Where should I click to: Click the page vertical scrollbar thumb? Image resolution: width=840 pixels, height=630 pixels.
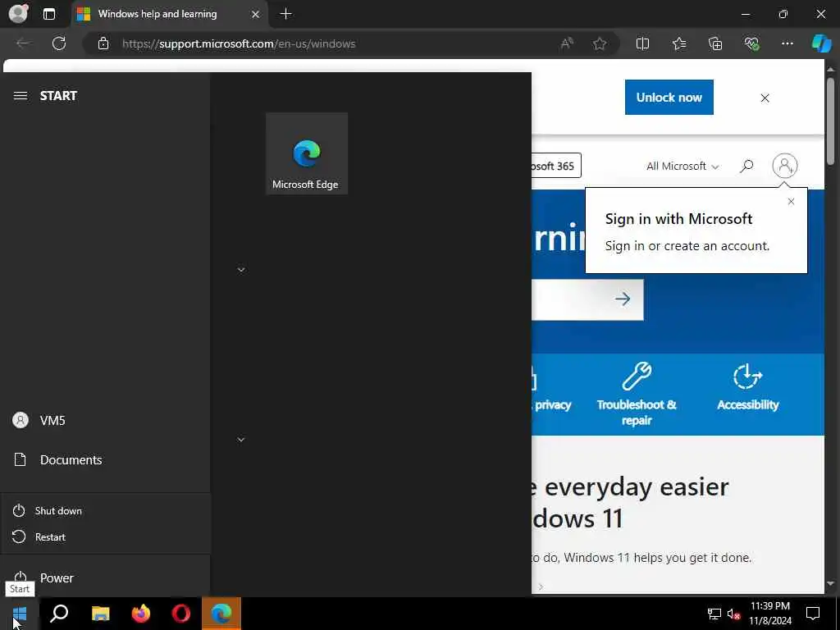point(830,121)
